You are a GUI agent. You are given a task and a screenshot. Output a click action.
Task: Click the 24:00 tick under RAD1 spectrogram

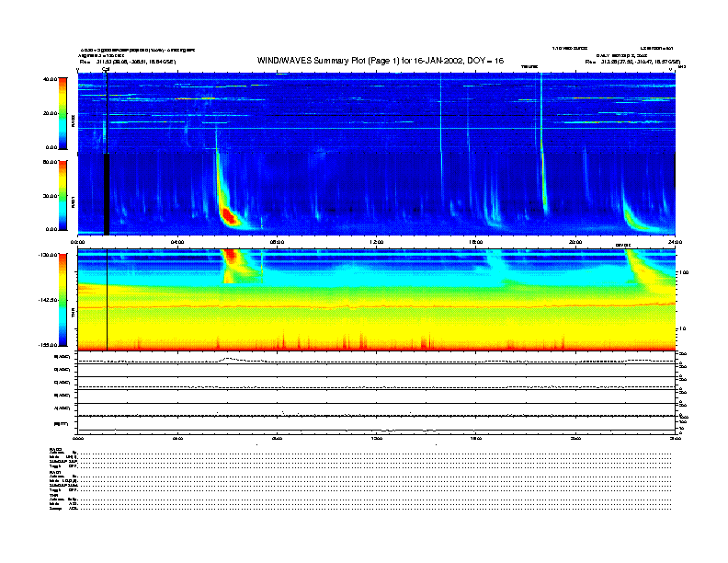coord(675,242)
